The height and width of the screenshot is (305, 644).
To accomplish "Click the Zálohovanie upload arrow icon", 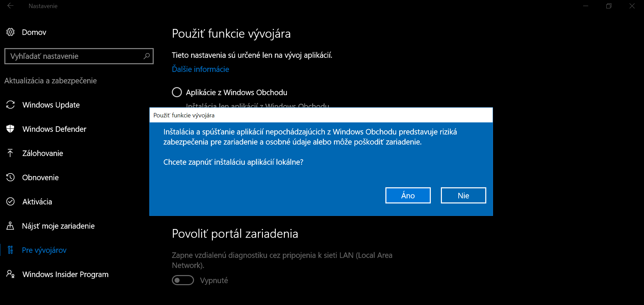I will tap(10, 153).
